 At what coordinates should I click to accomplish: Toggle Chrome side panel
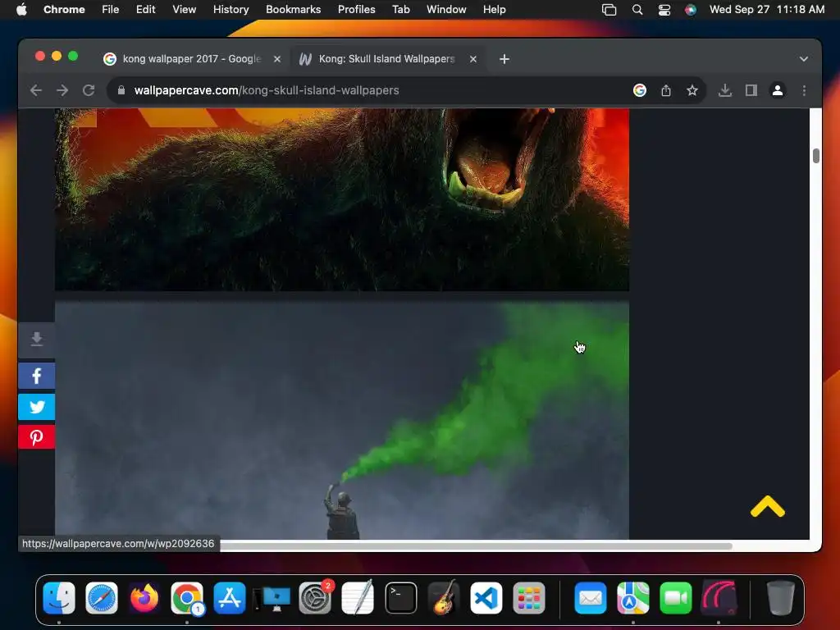point(751,90)
